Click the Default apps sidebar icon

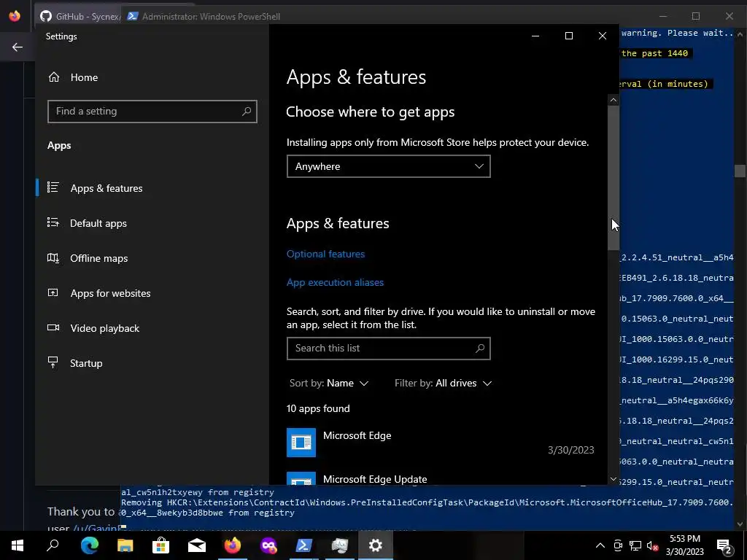pos(53,222)
